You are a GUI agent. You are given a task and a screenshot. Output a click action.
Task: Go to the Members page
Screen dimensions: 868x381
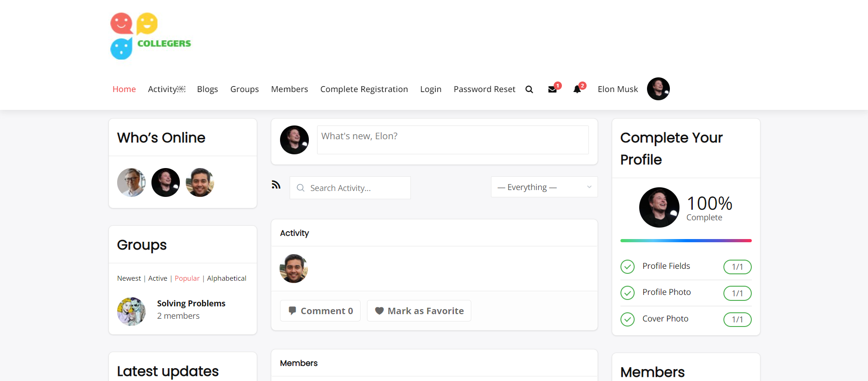tap(289, 89)
